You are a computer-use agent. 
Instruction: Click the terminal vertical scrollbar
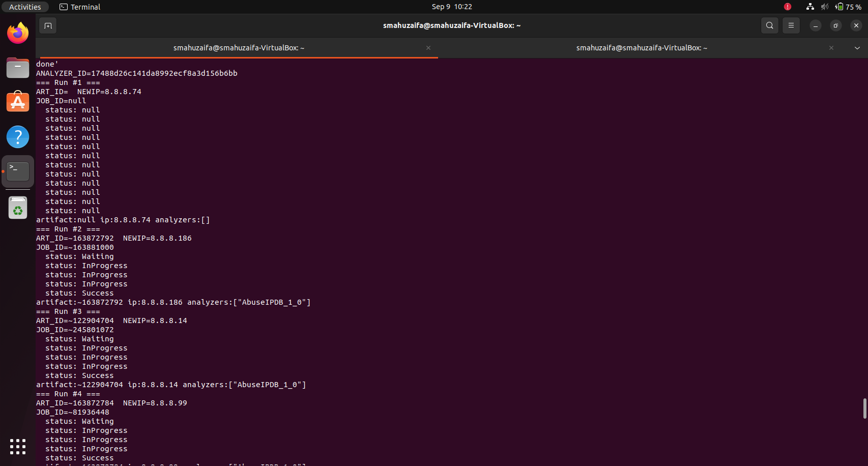coord(864,409)
